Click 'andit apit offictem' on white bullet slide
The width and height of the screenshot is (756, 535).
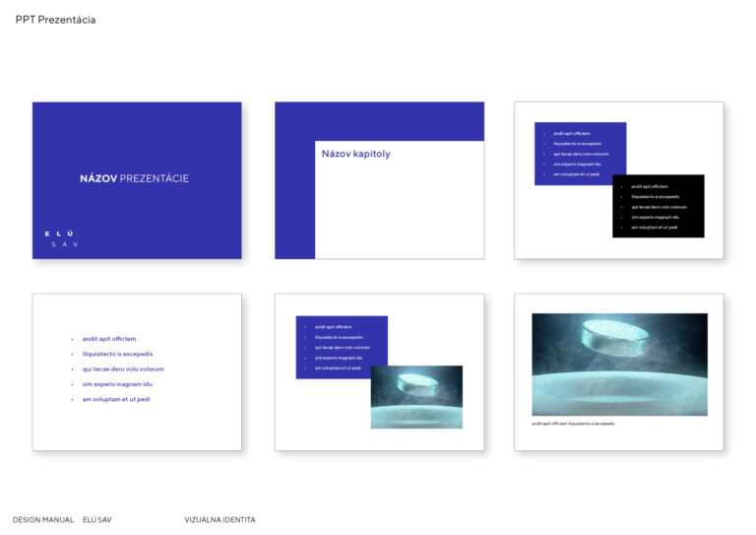[108, 339]
